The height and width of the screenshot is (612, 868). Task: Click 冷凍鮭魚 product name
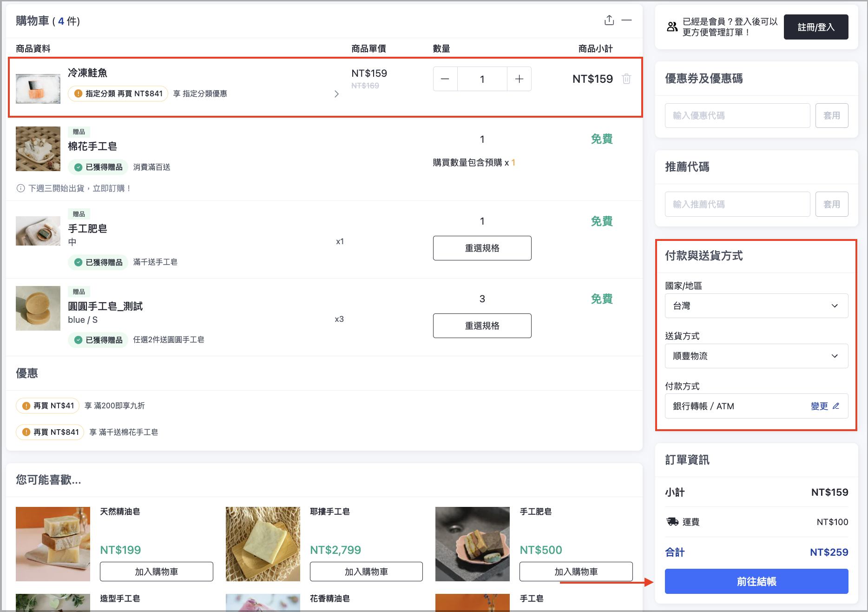pyautogui.click(x=87, y=73)
